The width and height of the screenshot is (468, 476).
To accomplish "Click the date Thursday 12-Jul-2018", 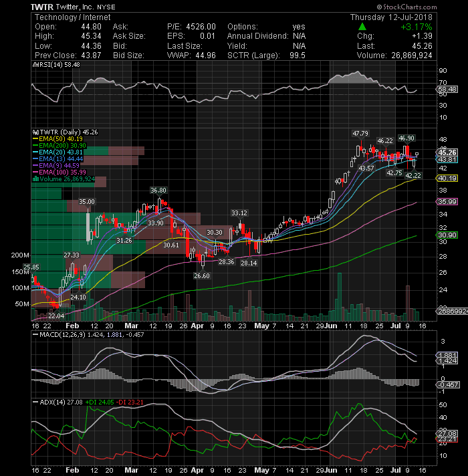I will 391,17.
